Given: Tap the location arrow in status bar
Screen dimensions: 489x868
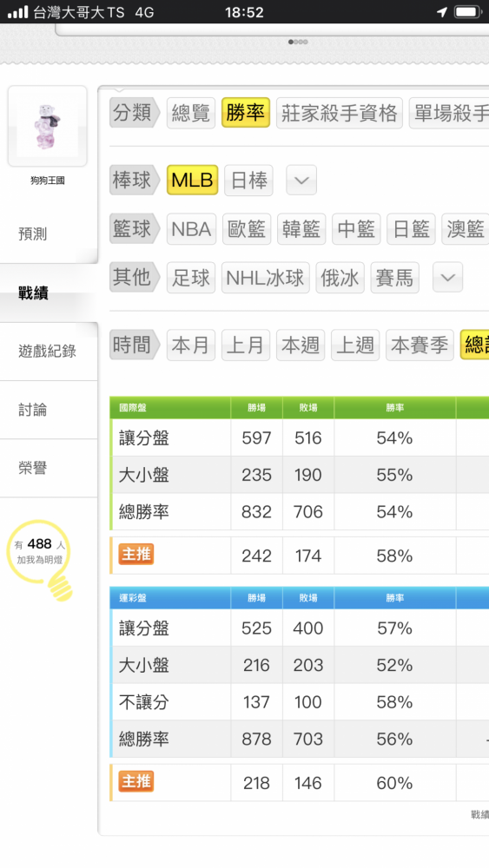Looking at the screenshot, I should tap(441, 11).
